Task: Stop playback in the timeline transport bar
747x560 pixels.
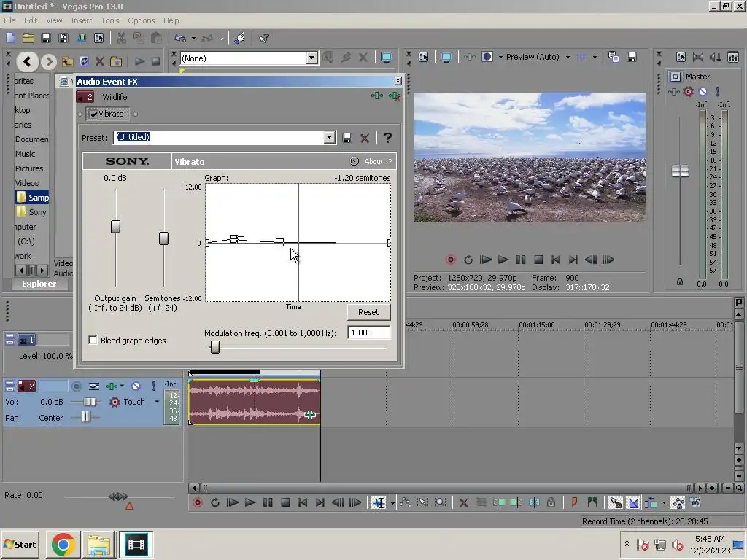Action: click(285, 502)
